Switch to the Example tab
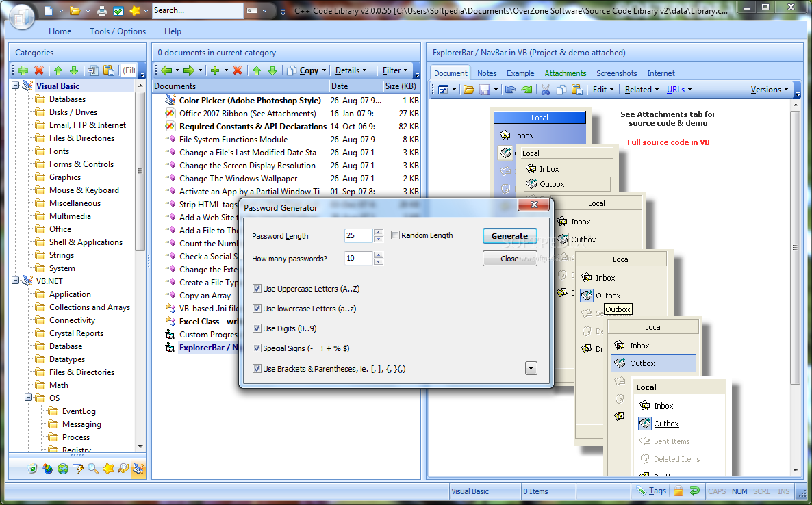This screenshot has width=812, height=505. pyautogui.click(x=520, y=73)
